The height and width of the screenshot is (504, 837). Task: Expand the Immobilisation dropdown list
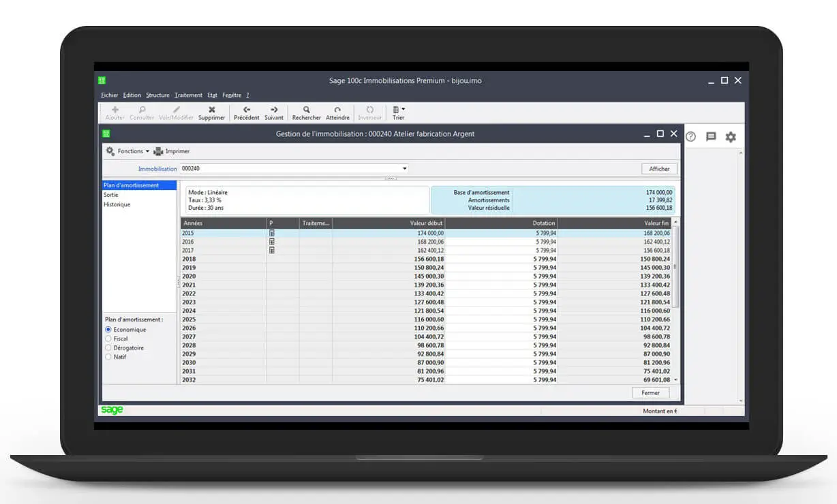(x=404, y=169)
